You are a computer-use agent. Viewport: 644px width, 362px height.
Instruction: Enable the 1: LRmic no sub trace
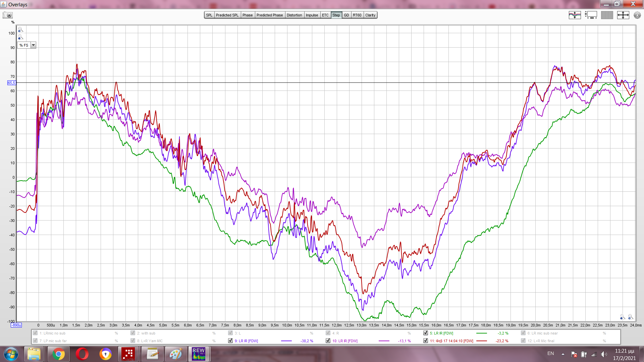pos(35,333)
